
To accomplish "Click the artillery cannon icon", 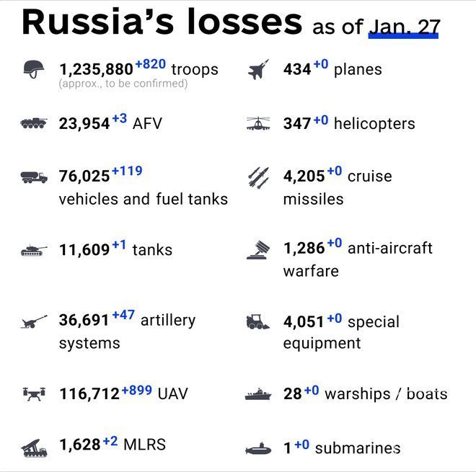I will pyautogui.click(x=34, y=321).
